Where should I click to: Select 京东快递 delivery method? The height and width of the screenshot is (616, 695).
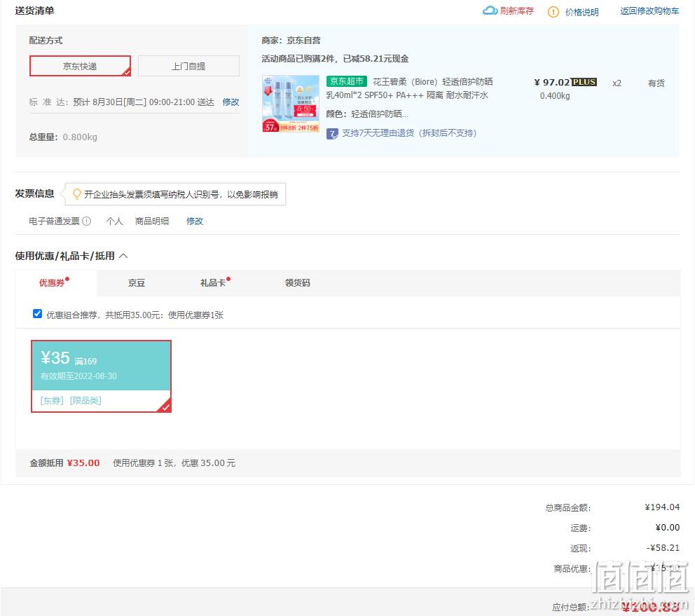pos(81,66)
